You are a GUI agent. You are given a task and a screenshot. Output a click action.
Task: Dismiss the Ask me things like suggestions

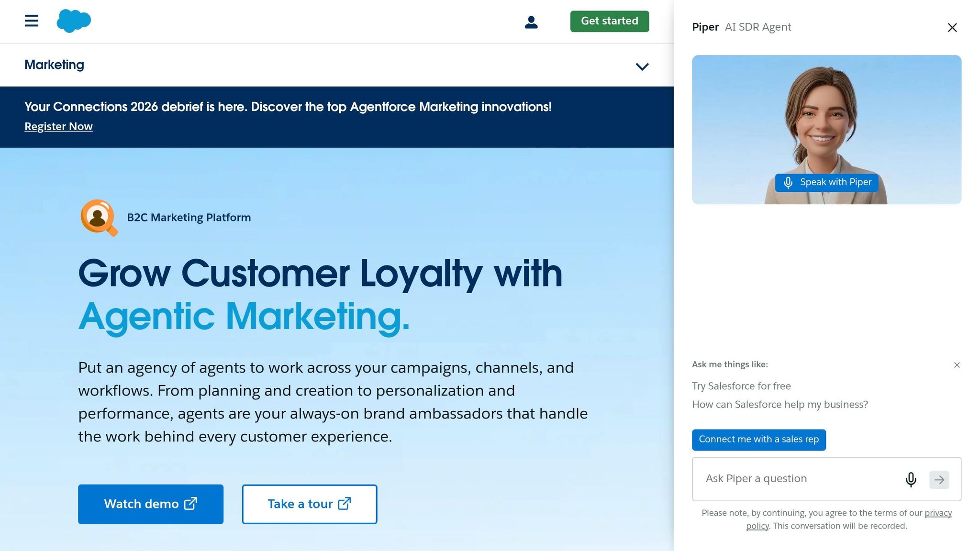tap(957, 365)
